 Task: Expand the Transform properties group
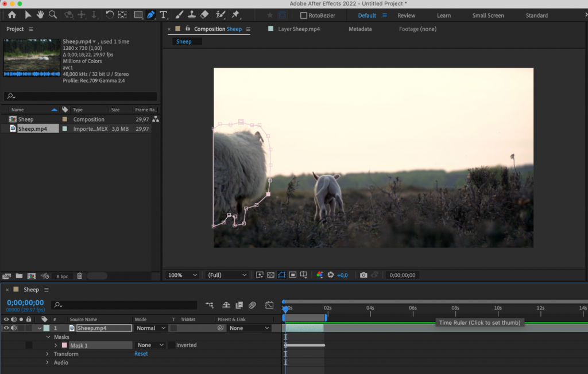pyautogui.click(x=47, y=353)
